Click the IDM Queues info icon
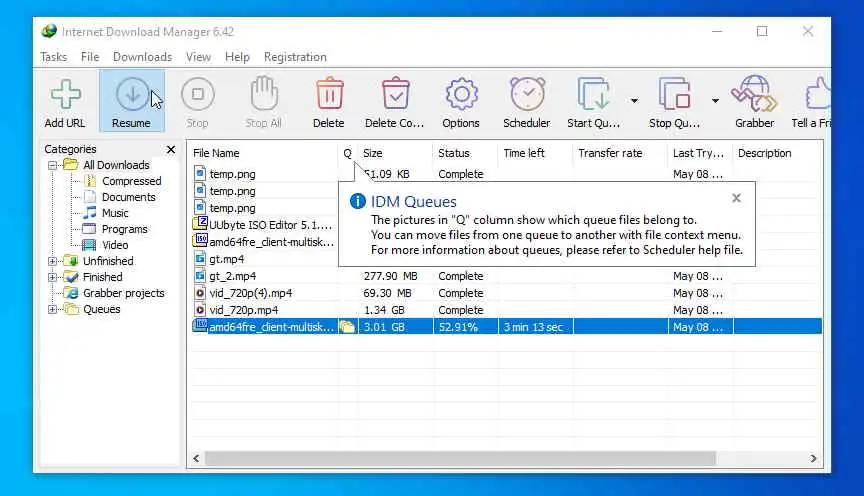This screenshot has height=496, width=864. click(358, 201)
